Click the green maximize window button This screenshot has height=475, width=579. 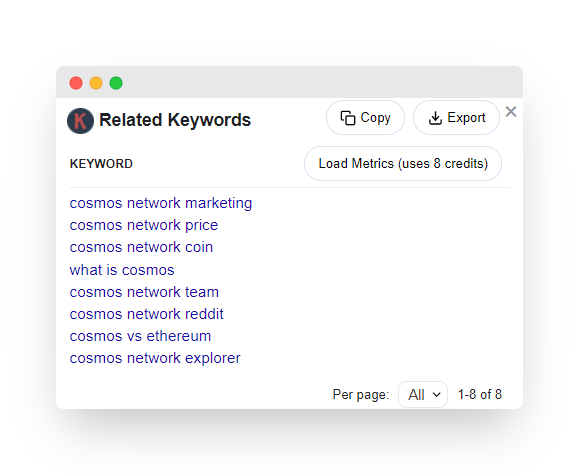pos(116,83)
